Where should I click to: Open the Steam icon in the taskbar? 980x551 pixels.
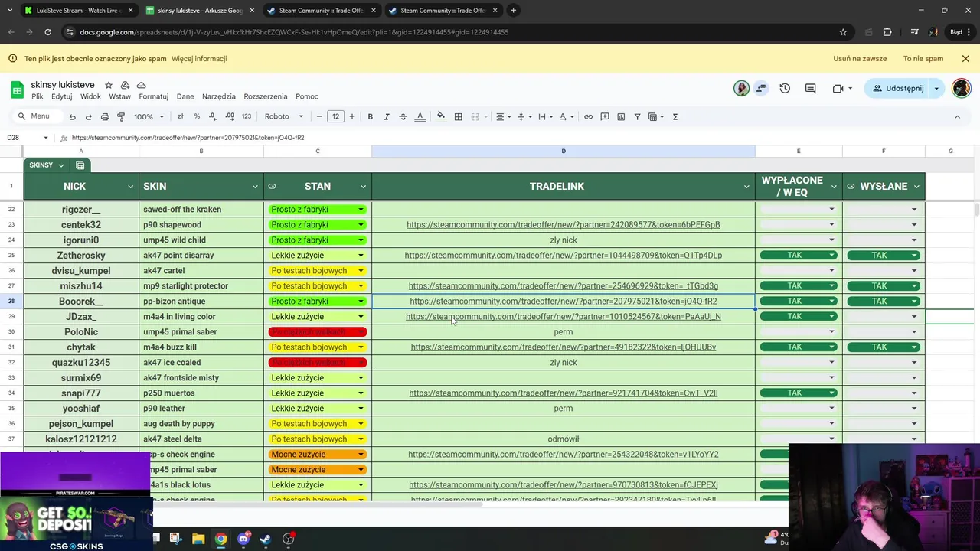click(266, 539)
